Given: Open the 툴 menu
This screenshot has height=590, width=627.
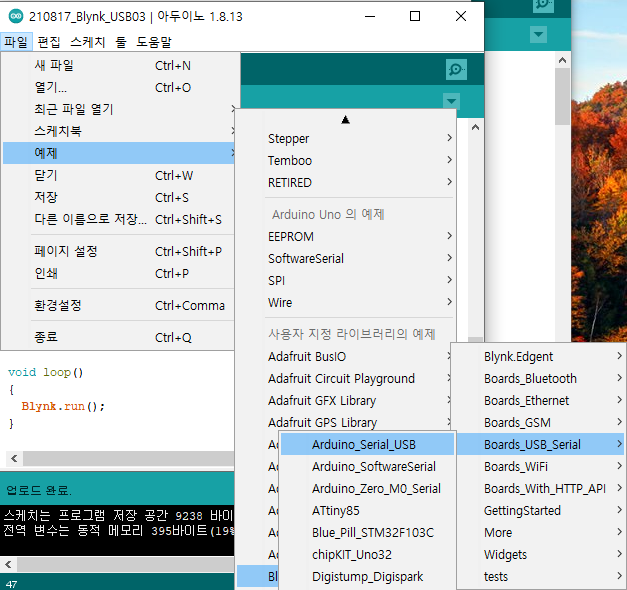Looking at the screenshot, I should [x=121, y=42].
